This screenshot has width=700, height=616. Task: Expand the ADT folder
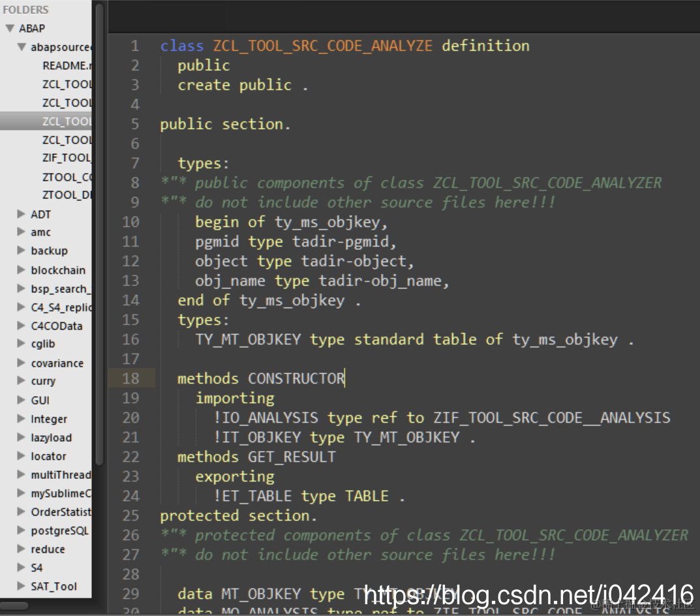21,214
